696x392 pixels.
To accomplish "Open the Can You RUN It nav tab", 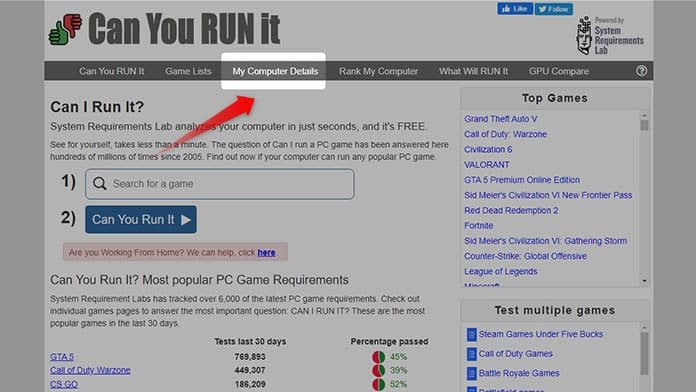I will pyautogui.click(x=112, y=71).
